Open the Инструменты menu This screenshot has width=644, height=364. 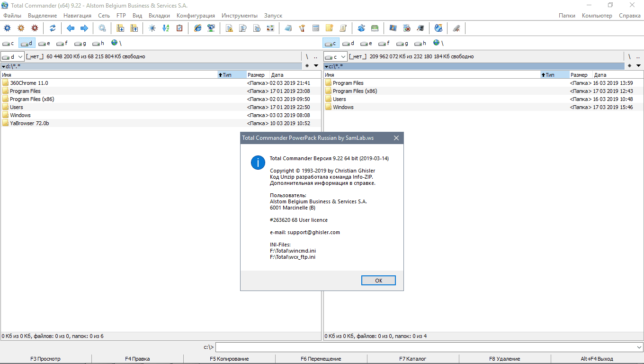[240, 16]
